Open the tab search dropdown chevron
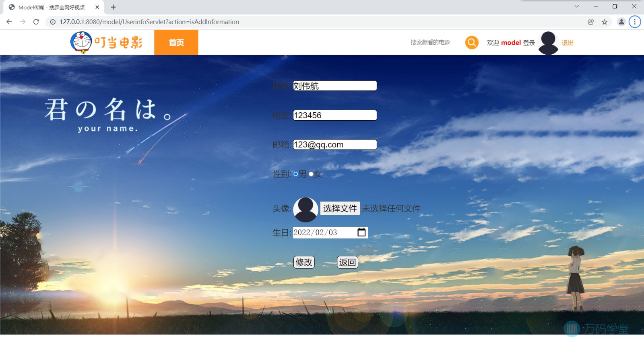644x345 pixels. click(576, 6)
